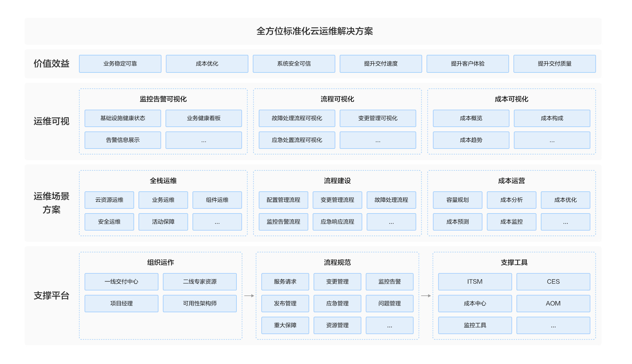Click the 云资源运维 box
This screenshot has height=364, width=632.
109,200
